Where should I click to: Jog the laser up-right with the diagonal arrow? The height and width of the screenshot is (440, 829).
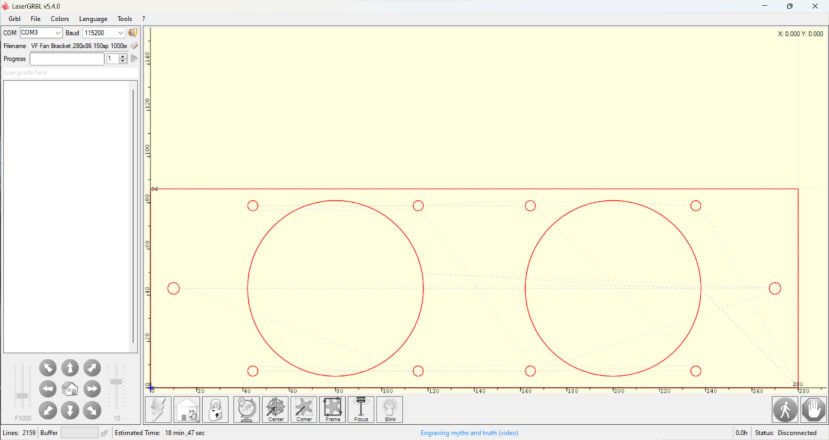tap(92, 368)
